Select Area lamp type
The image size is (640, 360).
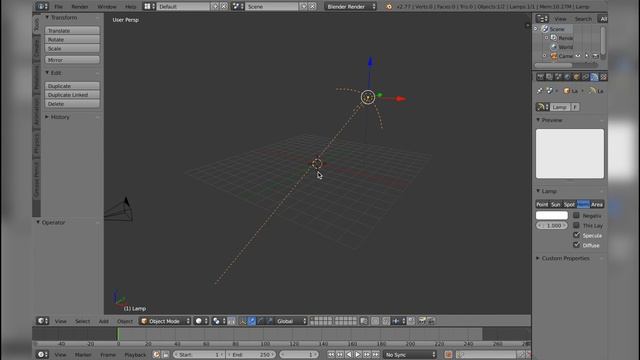click(597, 204)
